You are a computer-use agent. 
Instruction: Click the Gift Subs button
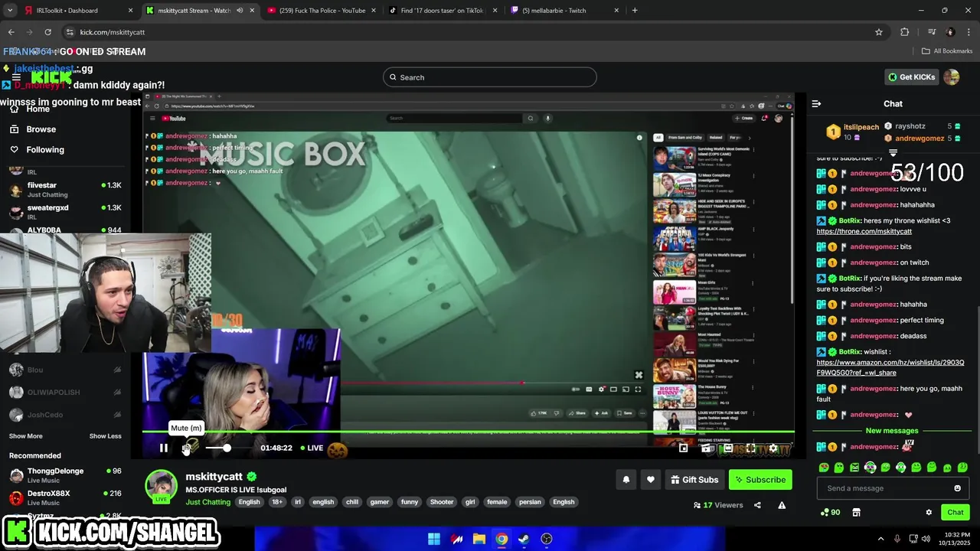pyautogui.click(x=694, y=480)
